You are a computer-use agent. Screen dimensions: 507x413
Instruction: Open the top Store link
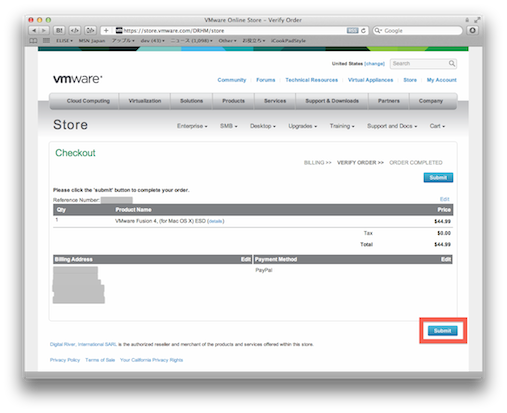click(410, 80)
